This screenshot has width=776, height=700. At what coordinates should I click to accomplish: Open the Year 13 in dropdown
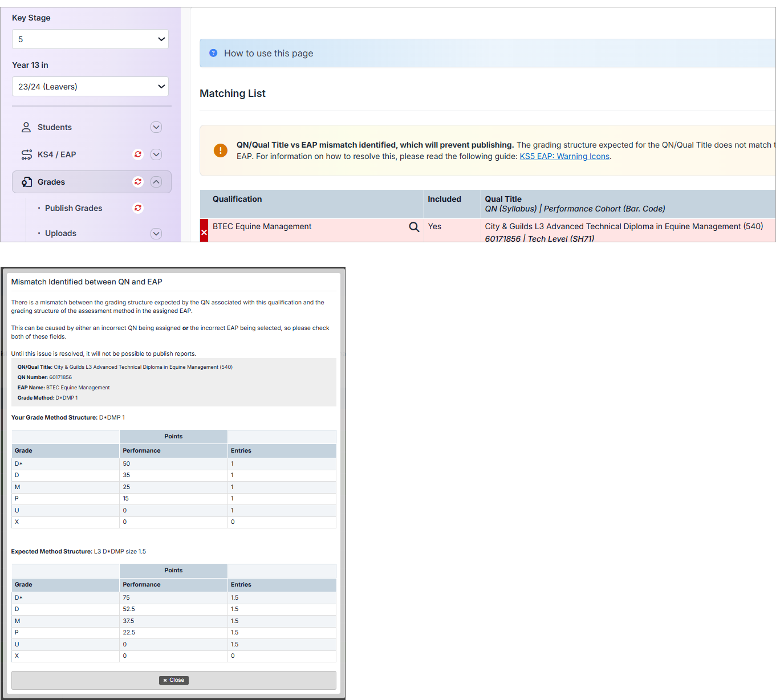90,87
